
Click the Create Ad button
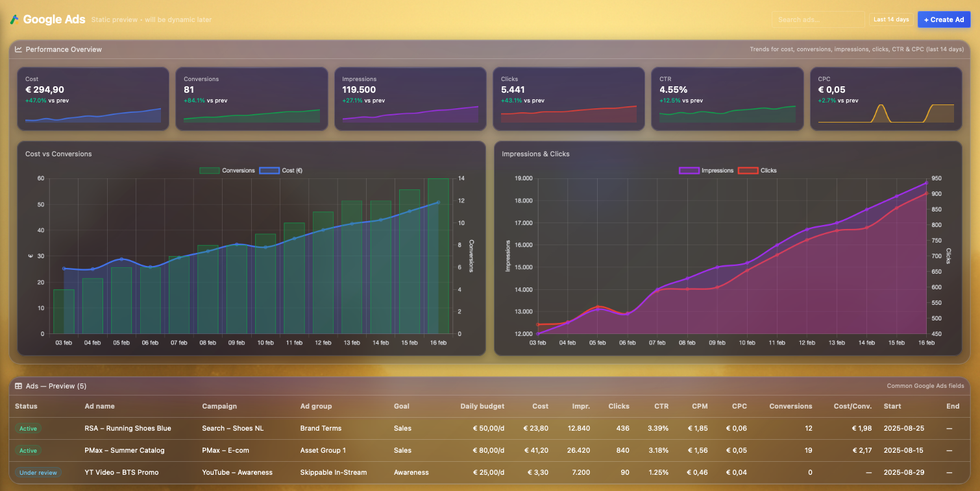tap(943, 19)
